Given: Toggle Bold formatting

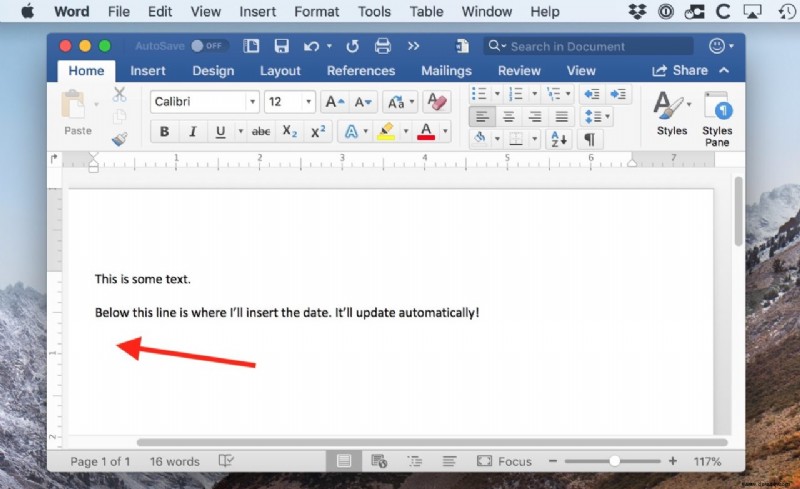Looking at the screenshot, I should (x=164, y=132).
